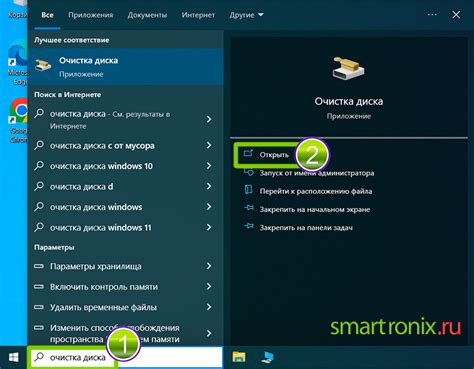Click the search magnifier icon in taskbar

[x=39, y=357]
